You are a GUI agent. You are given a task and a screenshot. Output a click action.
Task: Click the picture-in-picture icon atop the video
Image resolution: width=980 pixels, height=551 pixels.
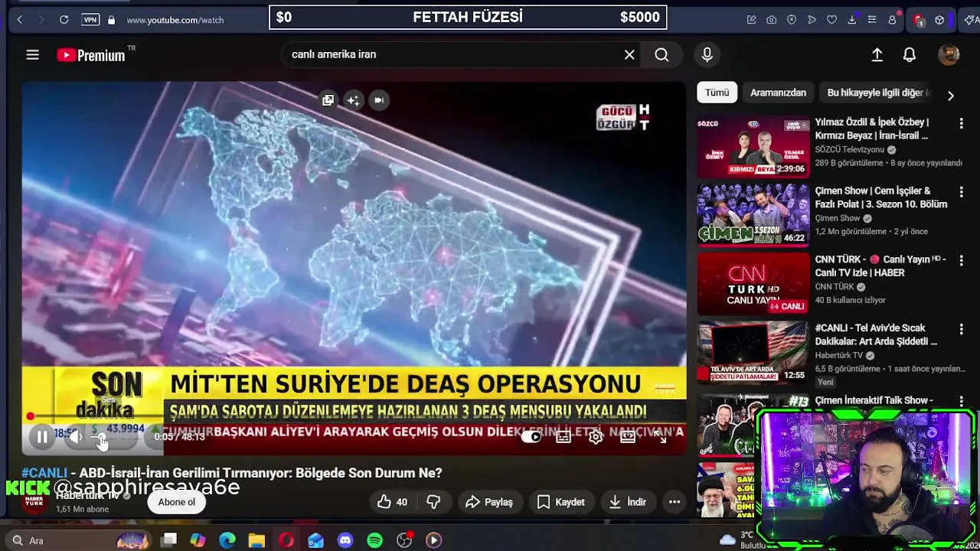[328, 100]
